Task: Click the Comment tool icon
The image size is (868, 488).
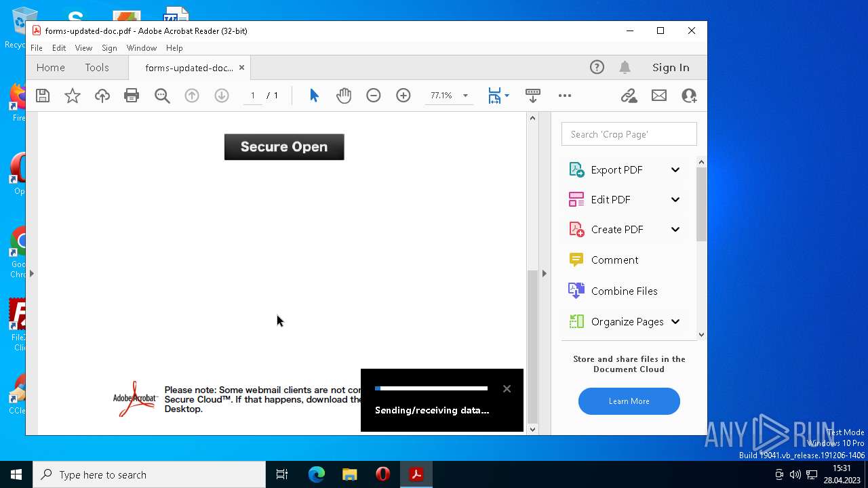Action: point(576,260)
